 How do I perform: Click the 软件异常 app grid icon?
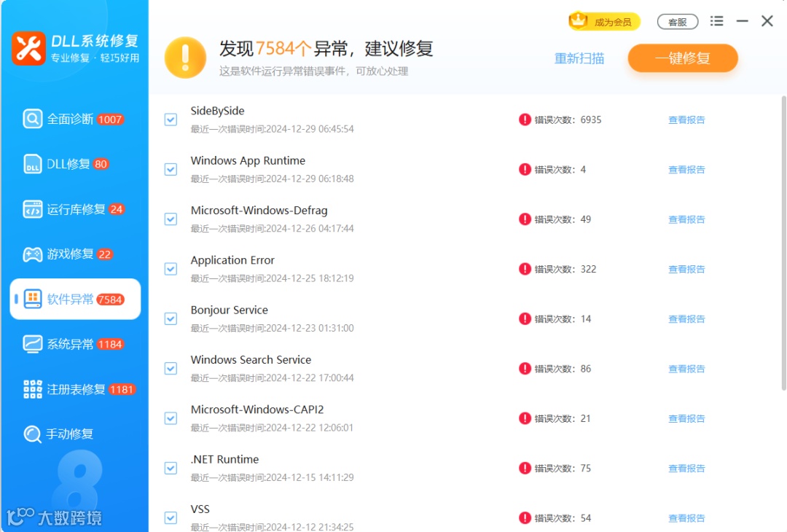pyautogui.click(x=33, y=299)
